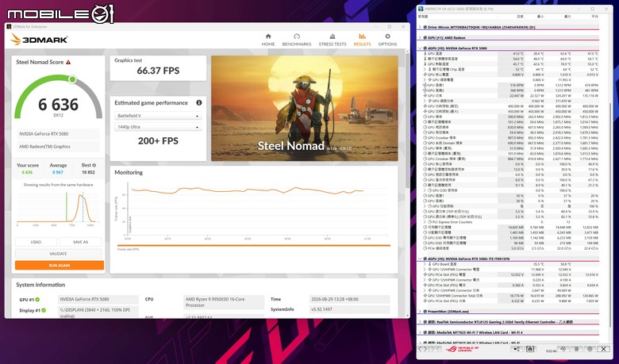619x364 pixels.
Task: Open the OPTIONS tab in 3DMark
Action: point(387,40)
